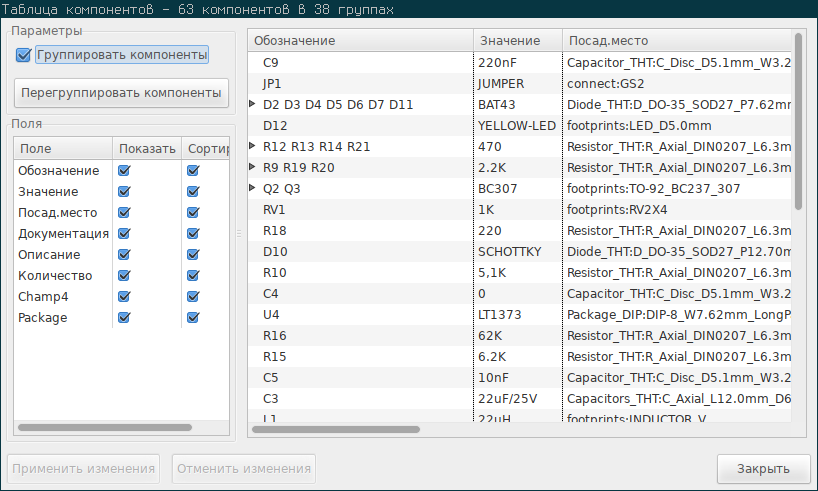Image resolution: width=818 pixels, height=491 pixels.
Task: Toggle the Показать checkbox for Описание
Action: (x=124, y=255)
